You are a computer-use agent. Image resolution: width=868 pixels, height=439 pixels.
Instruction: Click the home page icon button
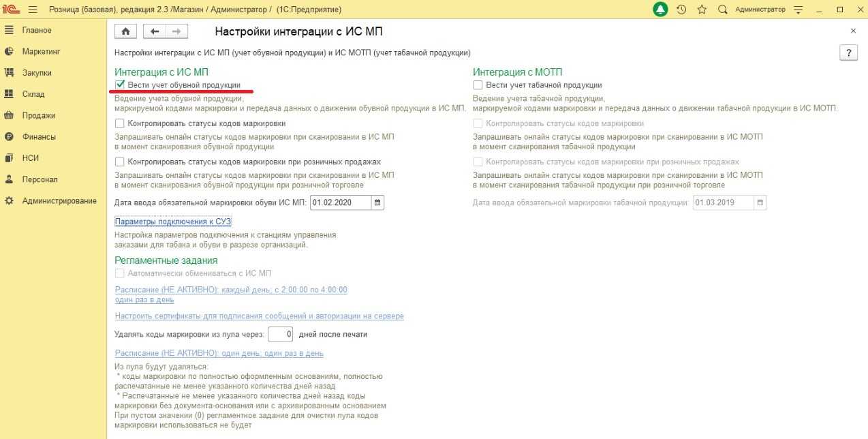pyautogui.click(x=125, y=31)
